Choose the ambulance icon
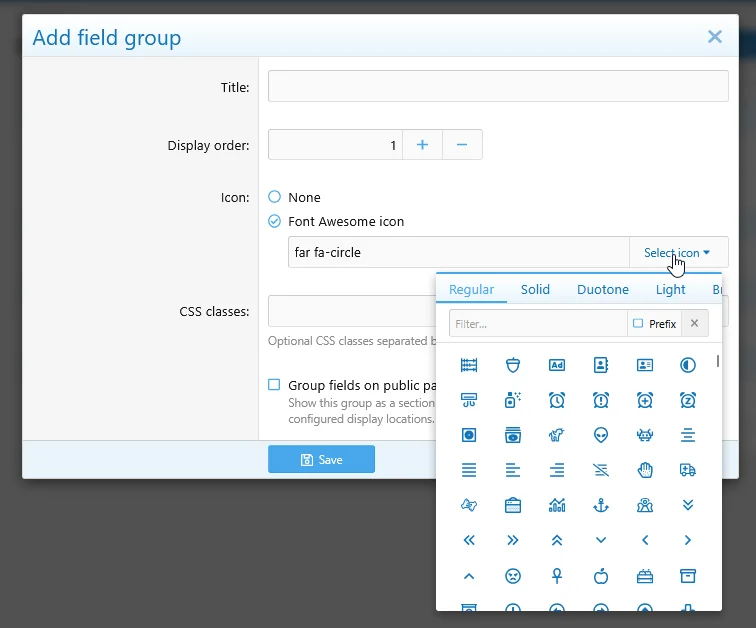756x628 pixels. click(688, 470)
